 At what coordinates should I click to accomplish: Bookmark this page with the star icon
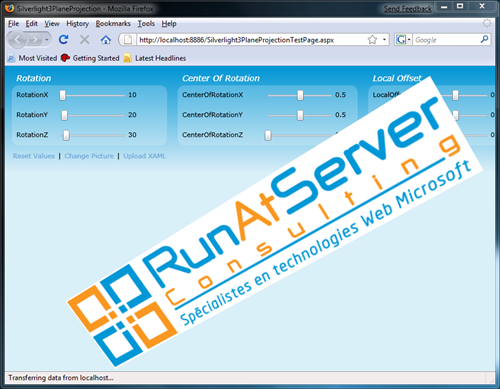tap(372, 40)
